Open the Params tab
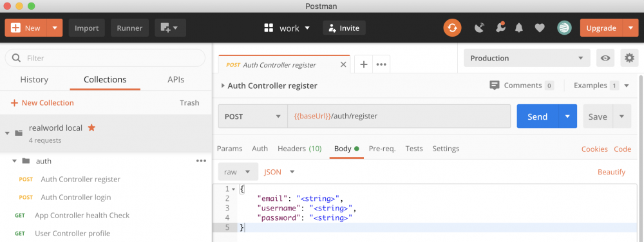 pyautogui.click(x=230, y=149)
